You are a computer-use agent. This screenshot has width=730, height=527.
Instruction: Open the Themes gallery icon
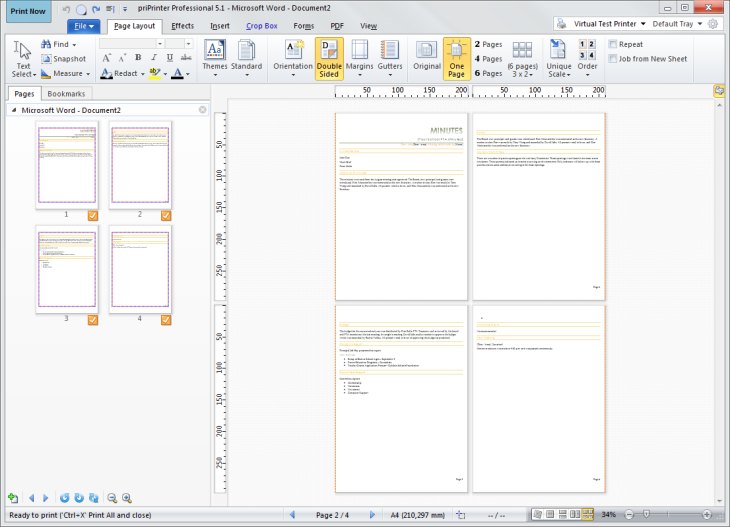[x=215, y=50]
